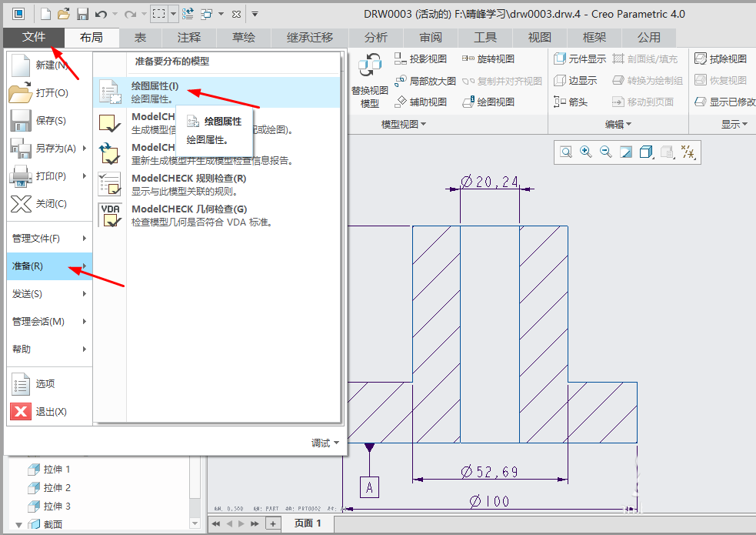Screen dimensions: 756x535
Task: Open 调试 dropdown
Action: pos(325,443)
